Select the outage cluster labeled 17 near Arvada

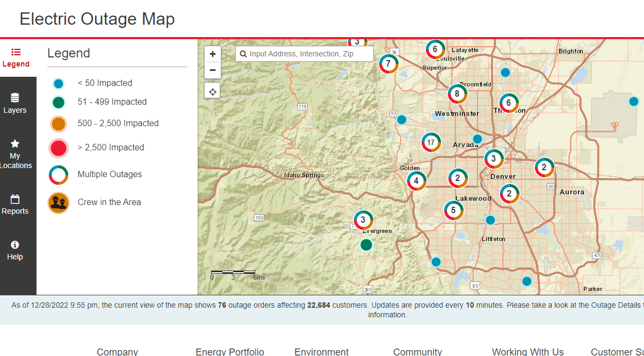pyautogui.click(x=431, y=142)
